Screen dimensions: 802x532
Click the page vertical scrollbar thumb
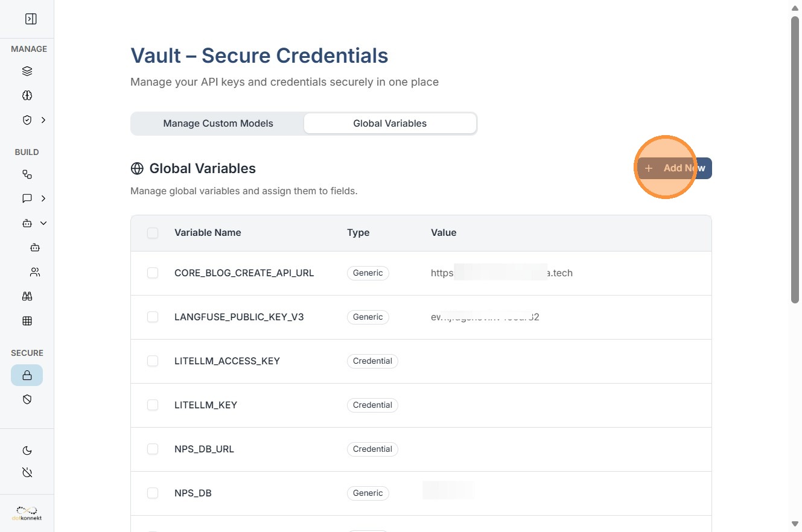(x=795, y=157)
